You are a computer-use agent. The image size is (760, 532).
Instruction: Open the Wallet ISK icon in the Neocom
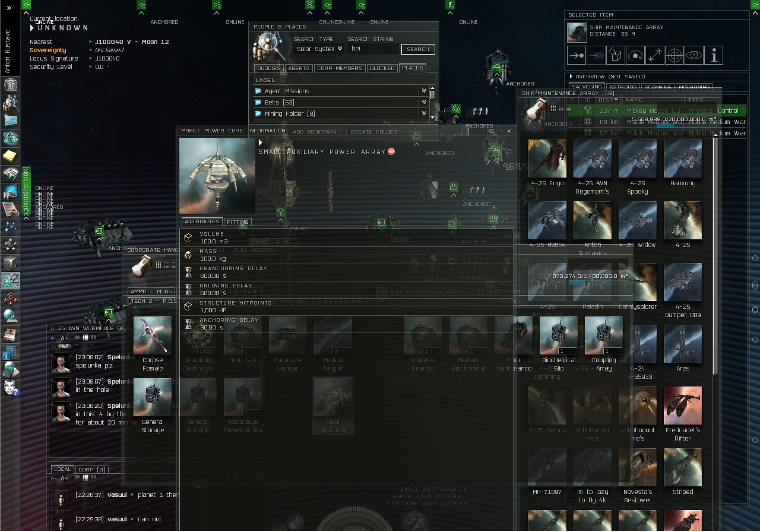10,280
